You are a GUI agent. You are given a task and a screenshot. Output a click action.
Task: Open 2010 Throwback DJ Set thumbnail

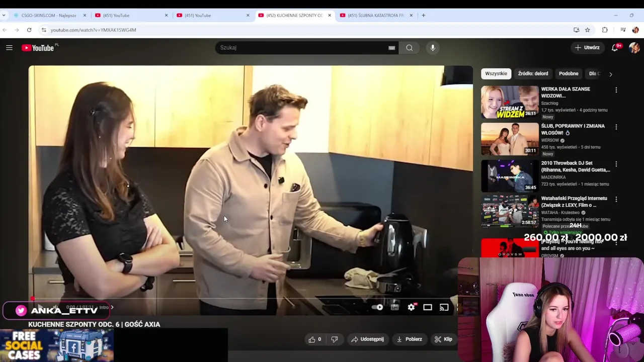click(510, 176)
